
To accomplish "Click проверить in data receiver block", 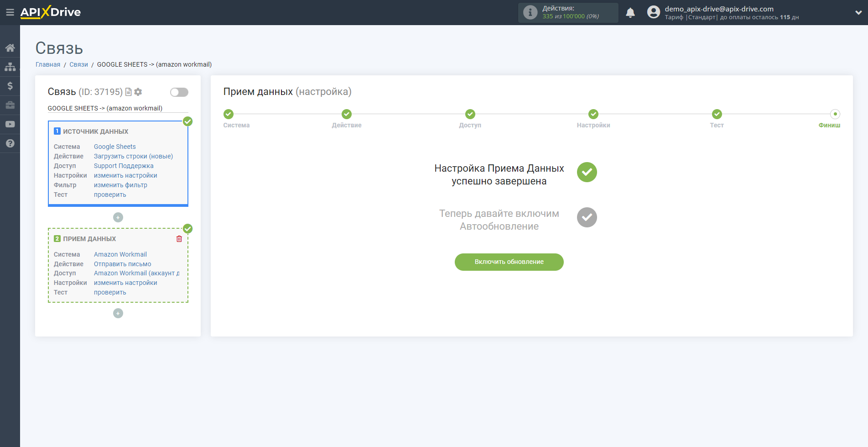I will pyautogui.click(x=110, y=292).
